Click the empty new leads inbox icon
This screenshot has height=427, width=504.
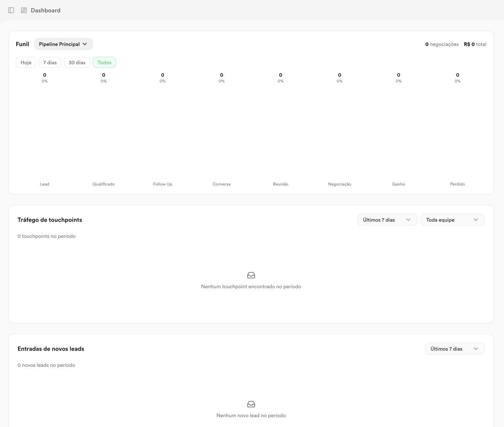[251, 404]
